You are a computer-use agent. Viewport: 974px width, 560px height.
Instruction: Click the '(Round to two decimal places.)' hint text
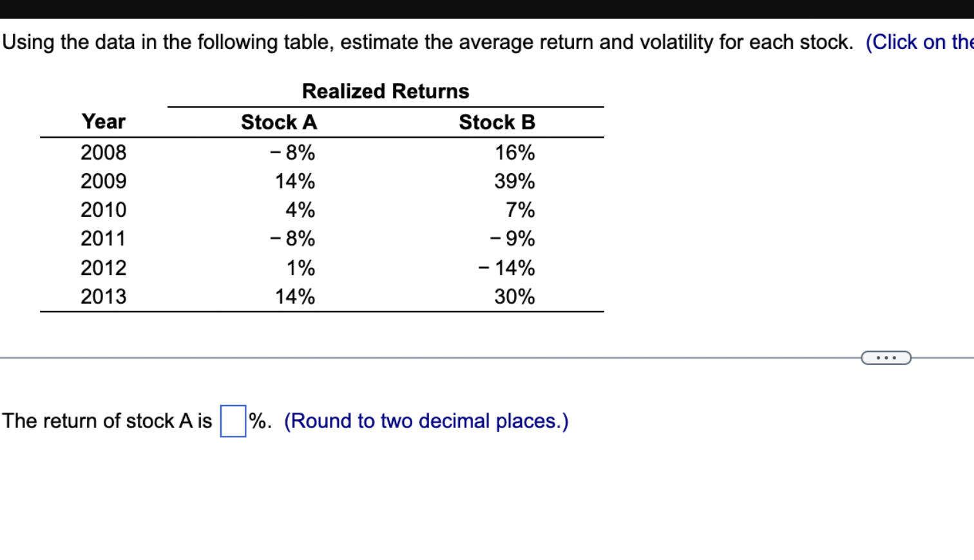click(x=426, y=421)
